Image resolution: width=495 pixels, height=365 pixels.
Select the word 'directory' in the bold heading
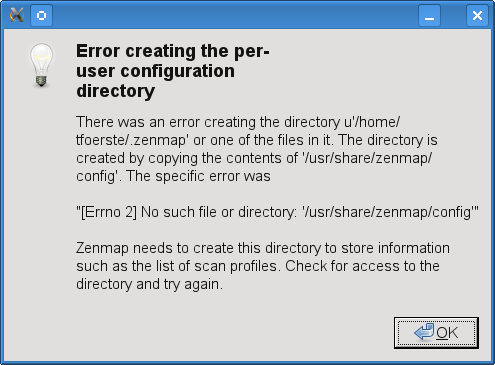[x=116, y=91]
